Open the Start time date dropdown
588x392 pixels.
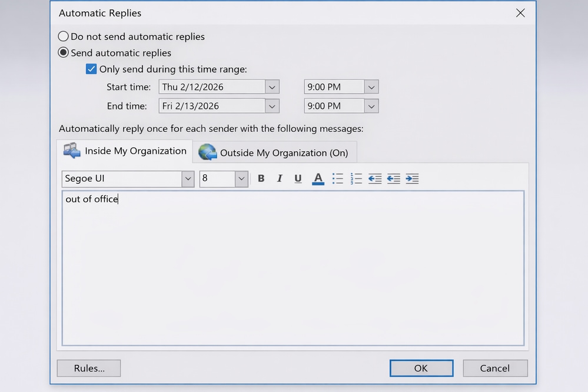(272, 87)
